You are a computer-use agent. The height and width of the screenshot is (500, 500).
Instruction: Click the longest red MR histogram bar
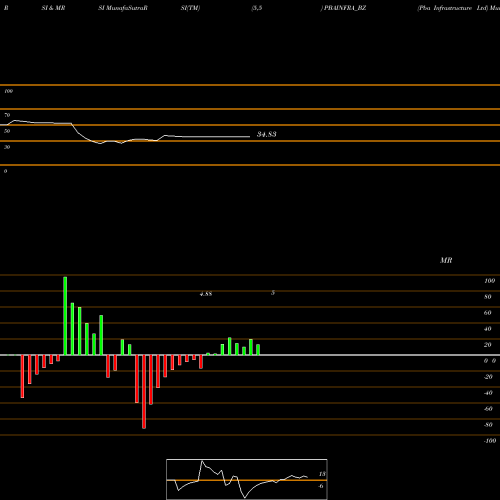pos(144,392)
